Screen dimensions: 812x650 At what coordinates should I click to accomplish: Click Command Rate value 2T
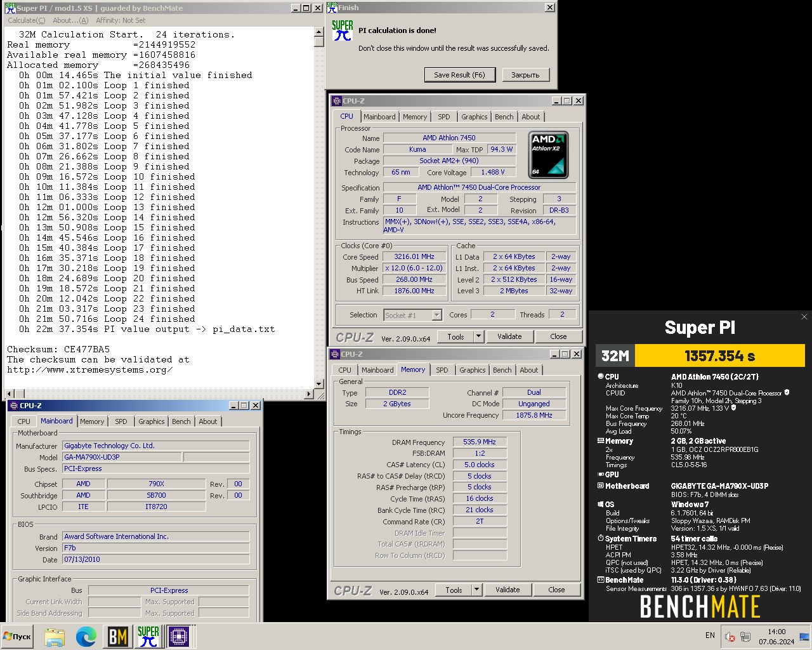point(480,521)
